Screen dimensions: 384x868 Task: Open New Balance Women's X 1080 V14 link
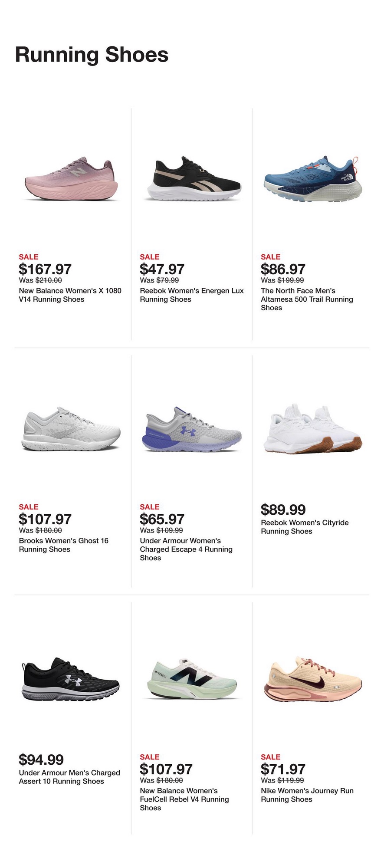tap(70, 295)
